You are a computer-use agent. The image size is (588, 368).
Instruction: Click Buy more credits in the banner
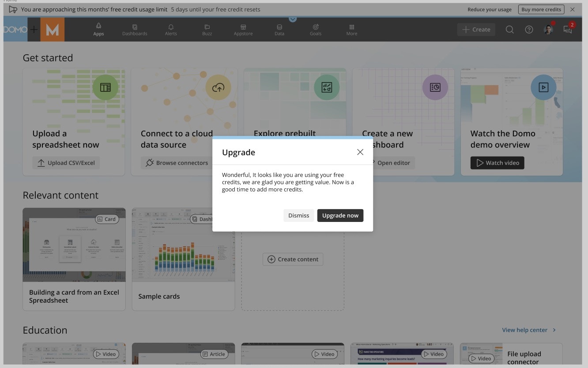(541, 9)
